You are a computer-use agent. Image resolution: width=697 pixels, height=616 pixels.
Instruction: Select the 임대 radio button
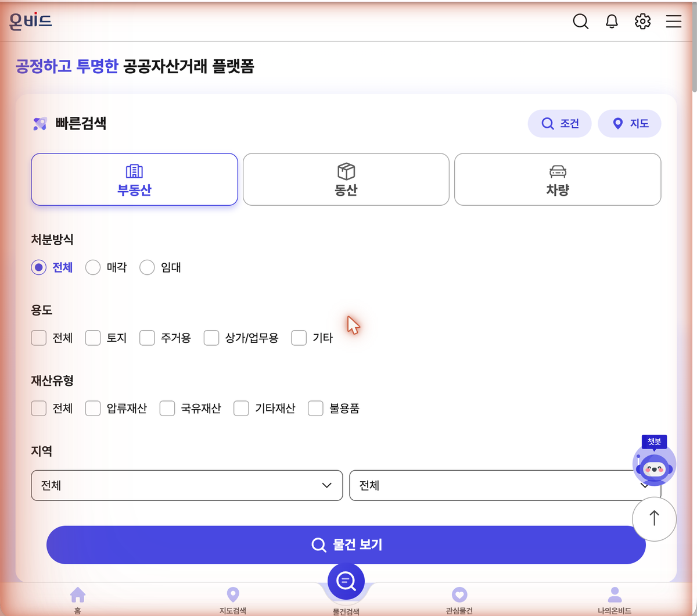147,267
